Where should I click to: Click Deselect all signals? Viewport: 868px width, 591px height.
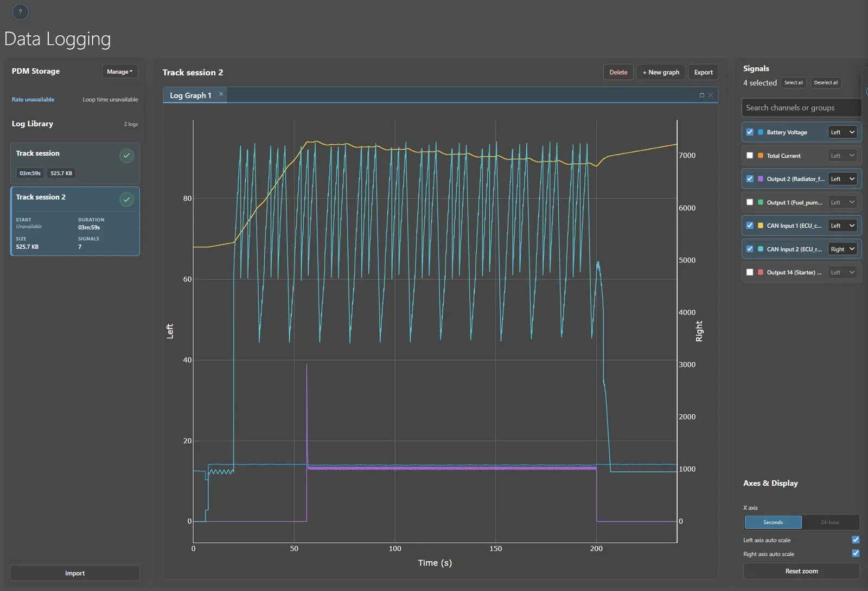(x=826, y=82)
